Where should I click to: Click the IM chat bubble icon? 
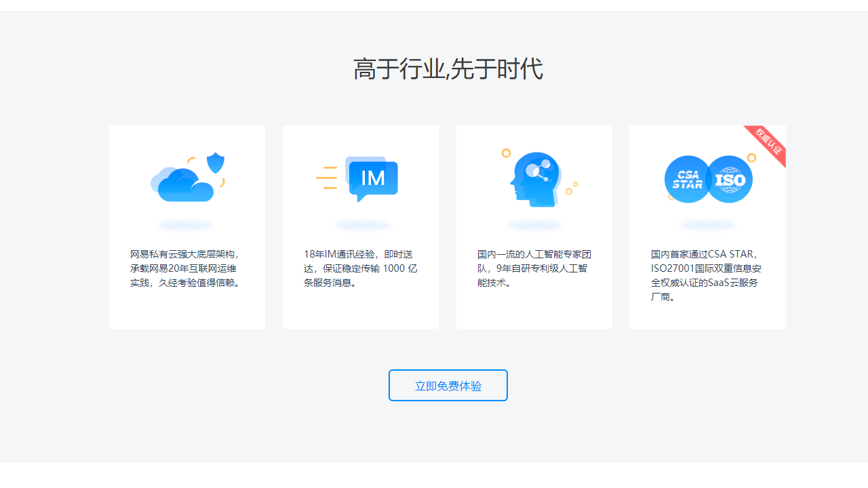[x=372, y=179]
